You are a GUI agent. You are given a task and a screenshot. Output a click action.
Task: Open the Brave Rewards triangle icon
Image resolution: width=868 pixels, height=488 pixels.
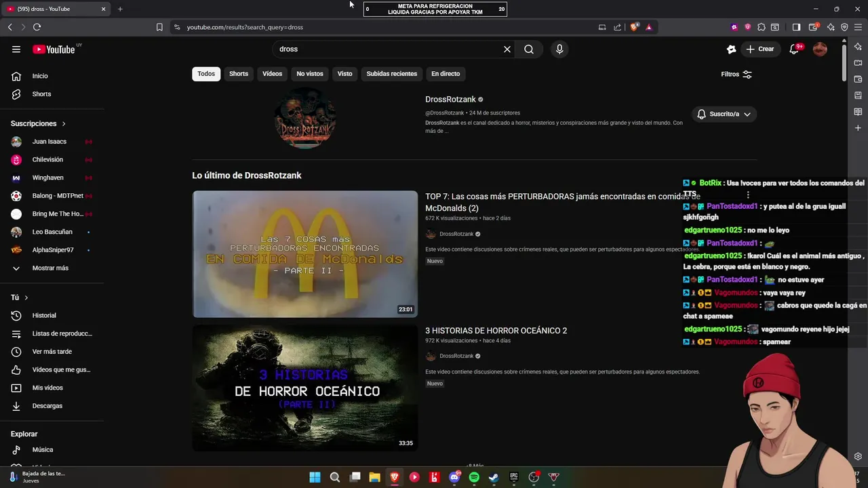pos(649,27)
